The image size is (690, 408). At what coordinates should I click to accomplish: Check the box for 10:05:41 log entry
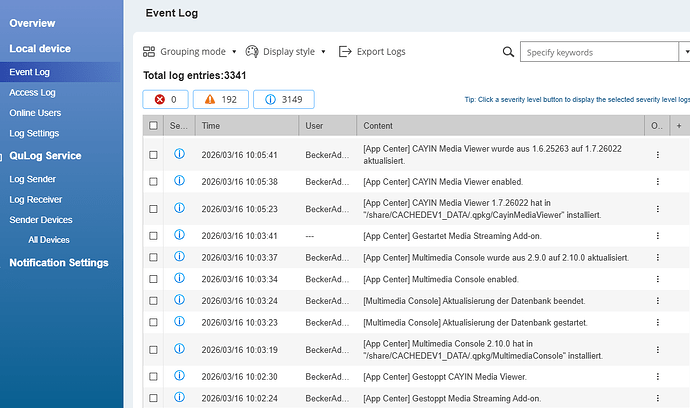[x=153, y=155]
